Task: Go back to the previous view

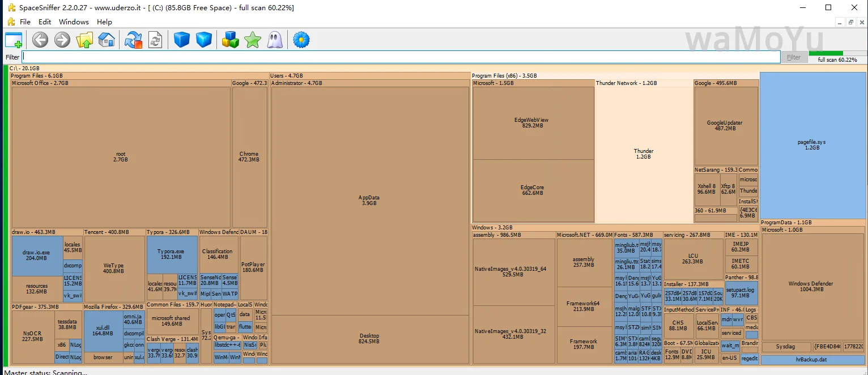Action: 40,40
